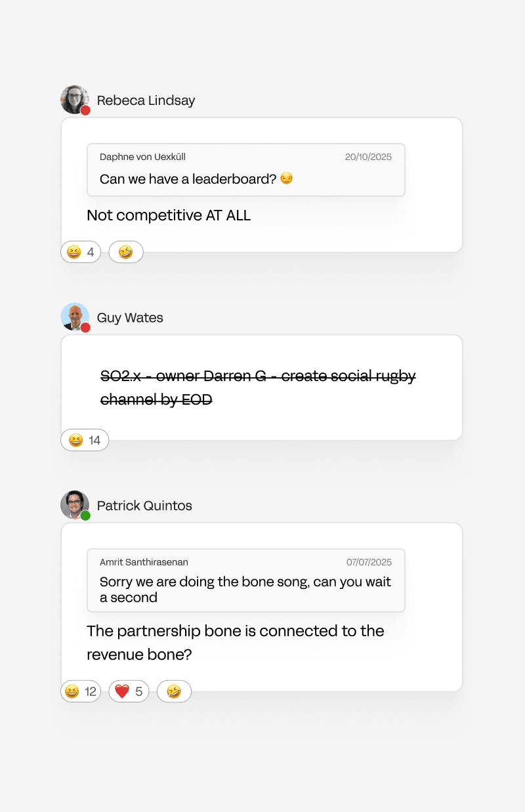Click the Guy Wates name label

130,317
